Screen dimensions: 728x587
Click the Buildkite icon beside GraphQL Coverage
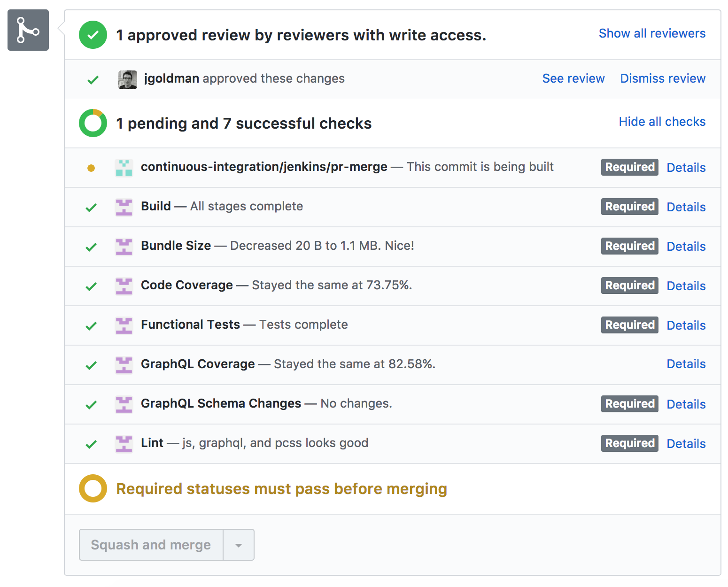(124, 364)
